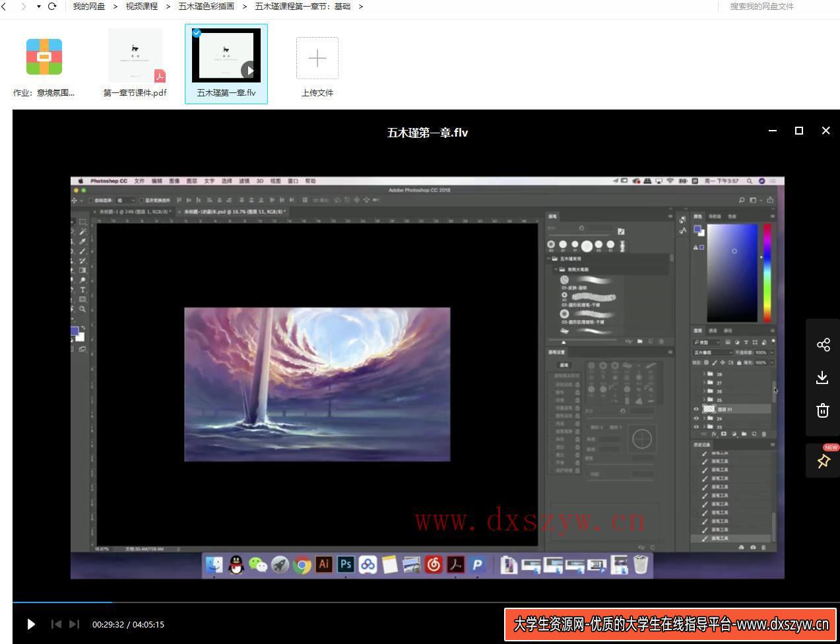Navigate to 视频课程 in the breadcrumb

[142, 7]
